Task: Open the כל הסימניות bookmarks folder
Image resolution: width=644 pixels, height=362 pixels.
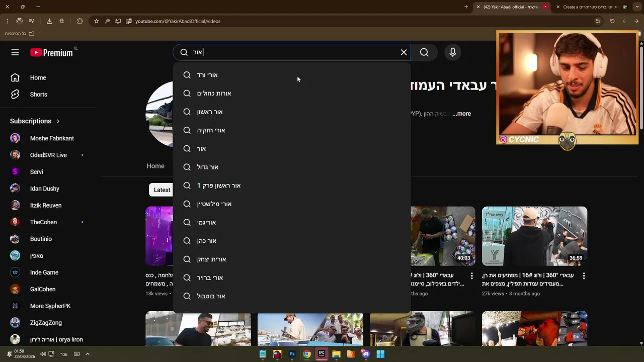Action: 20,34
